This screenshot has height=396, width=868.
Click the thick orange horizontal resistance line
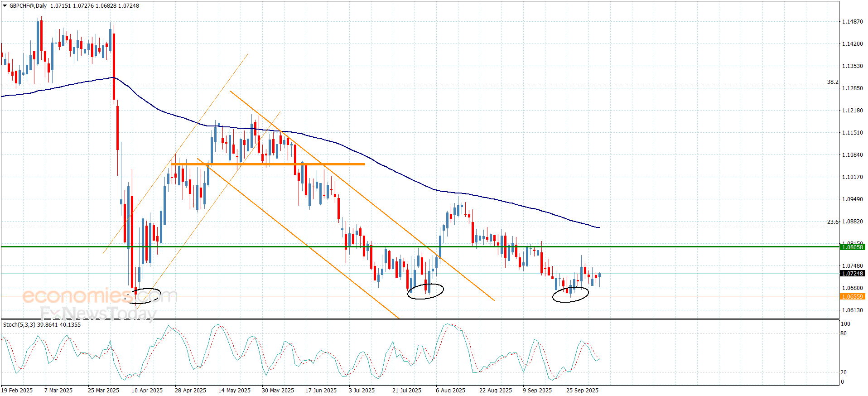coord(267,164)
